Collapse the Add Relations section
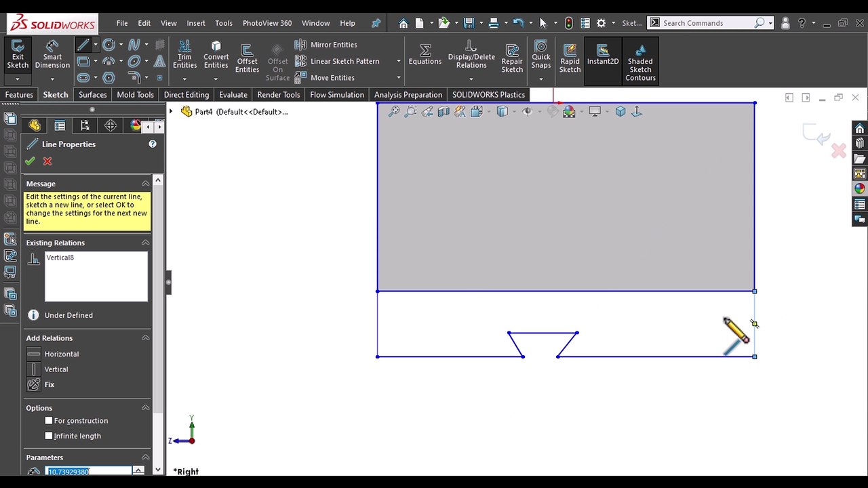The image size is (868, 488). [x=145, y=338]
